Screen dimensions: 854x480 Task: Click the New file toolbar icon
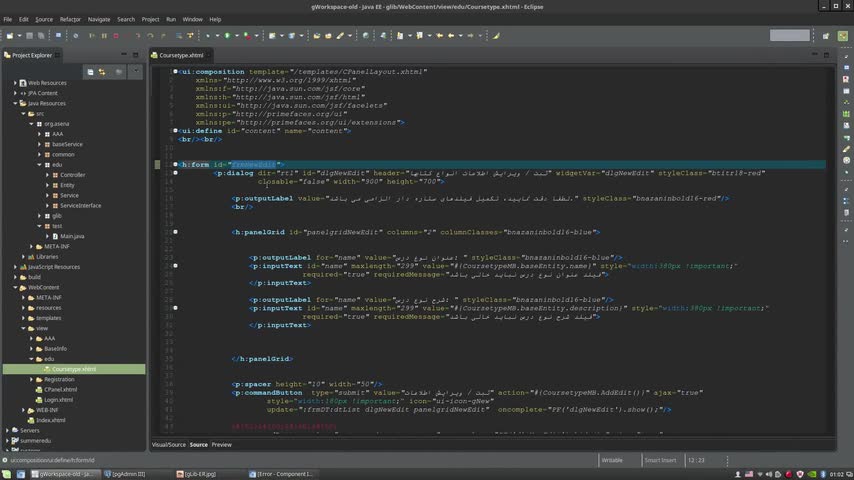[10, 36]
